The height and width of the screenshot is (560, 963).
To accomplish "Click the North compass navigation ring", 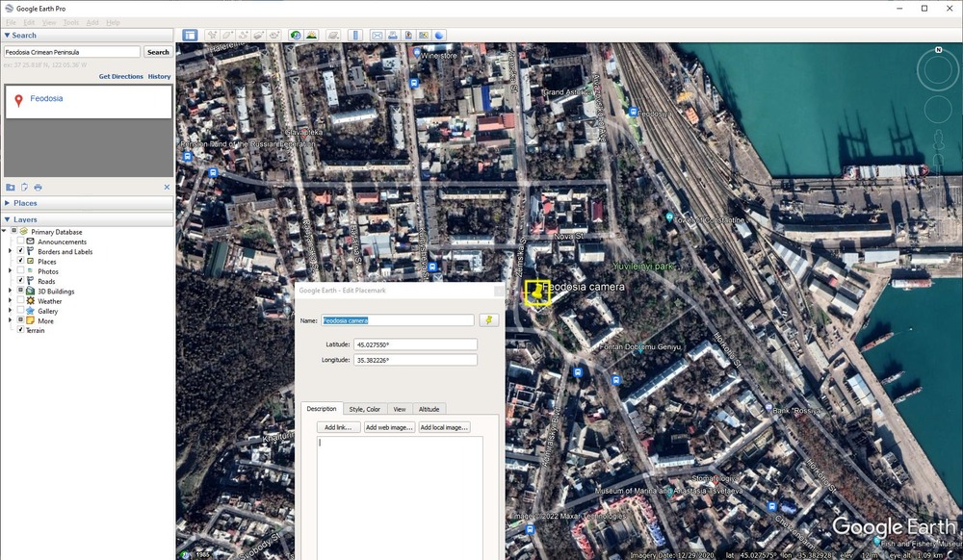I will coord(938,70).
